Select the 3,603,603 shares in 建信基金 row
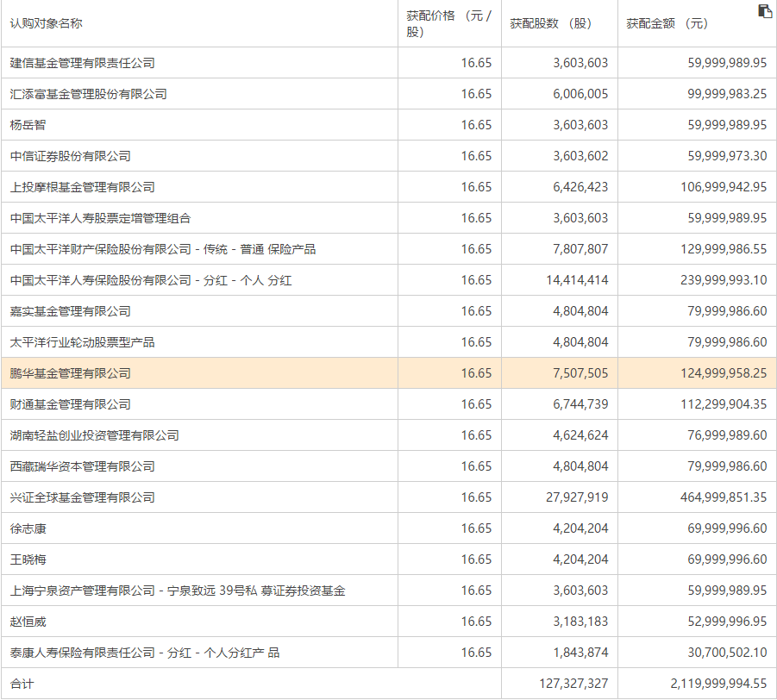The image size is (777, 700). 580,63
